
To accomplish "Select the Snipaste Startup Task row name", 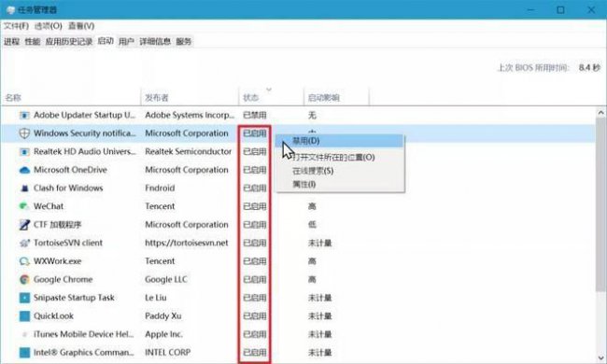I will [x=74, y=298].
